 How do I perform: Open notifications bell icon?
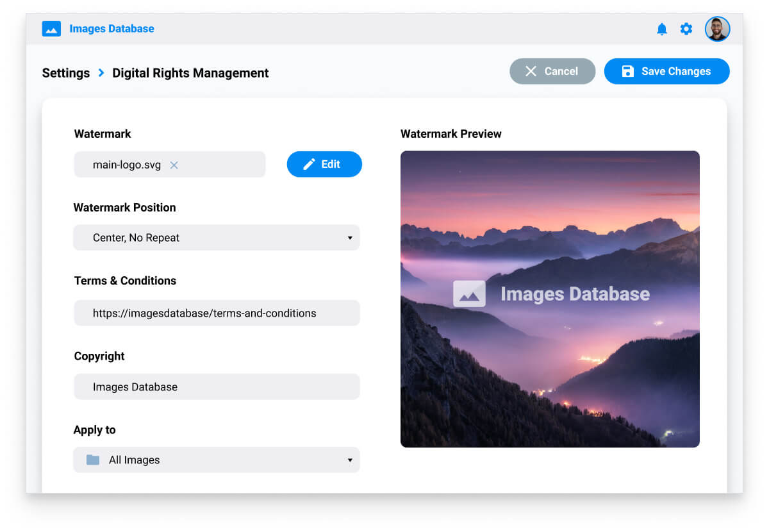[662, 29]
